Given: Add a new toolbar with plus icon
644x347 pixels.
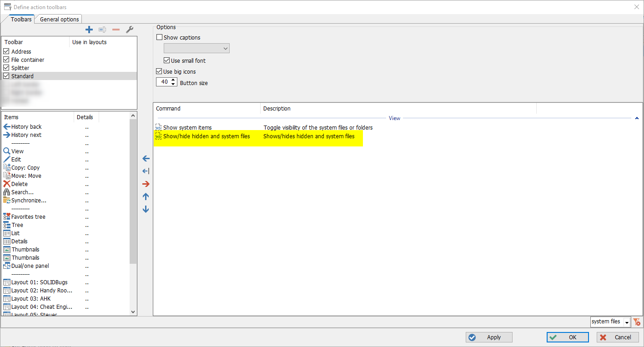Looking at the screenshot, I should [x=89, y=30].
